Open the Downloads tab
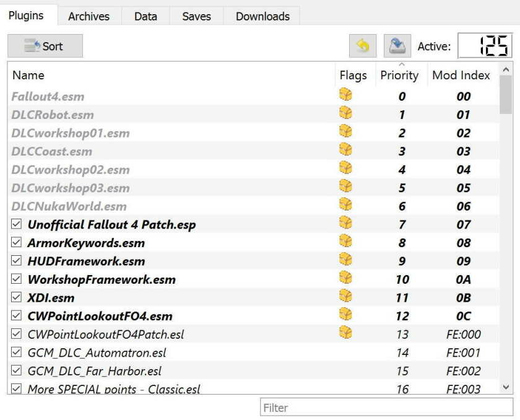This screenshot has height=420, width=520. 262,16
